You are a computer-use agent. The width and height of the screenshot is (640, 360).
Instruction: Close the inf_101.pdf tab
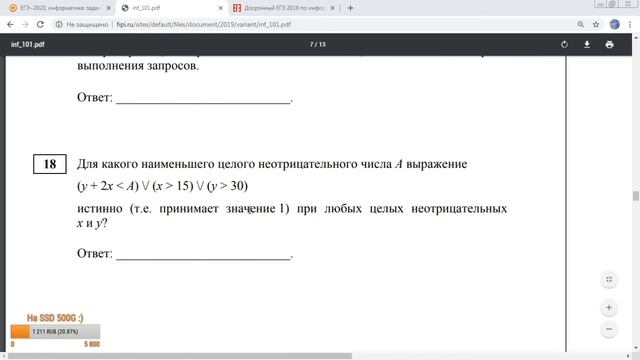tap(220, 8)
